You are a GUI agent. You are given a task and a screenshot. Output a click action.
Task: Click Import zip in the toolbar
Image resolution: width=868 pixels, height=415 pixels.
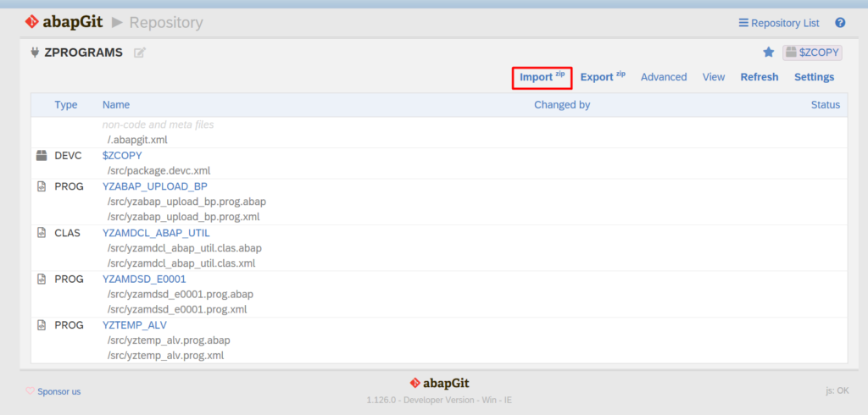tap(542, 77)
